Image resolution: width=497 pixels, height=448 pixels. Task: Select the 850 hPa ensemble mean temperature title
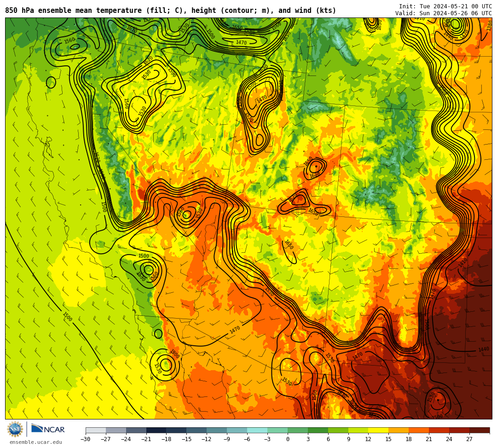(171, 11)
